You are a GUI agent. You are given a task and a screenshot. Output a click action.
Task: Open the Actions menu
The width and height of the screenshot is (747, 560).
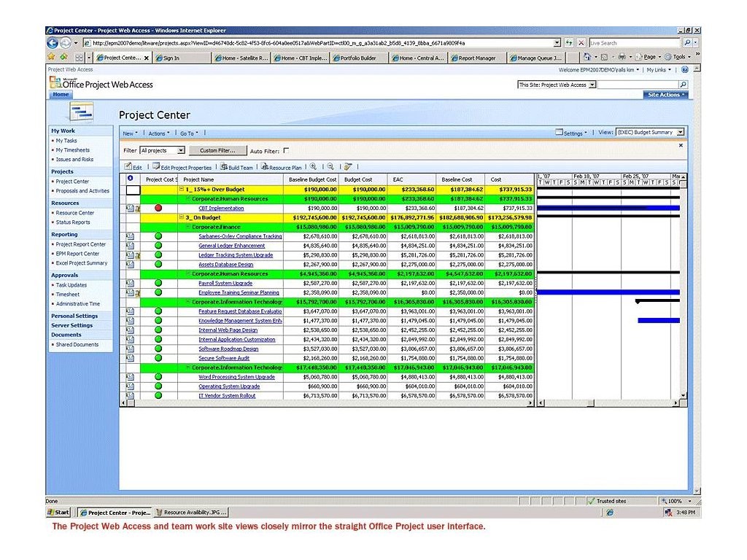(x=158, y=133)
